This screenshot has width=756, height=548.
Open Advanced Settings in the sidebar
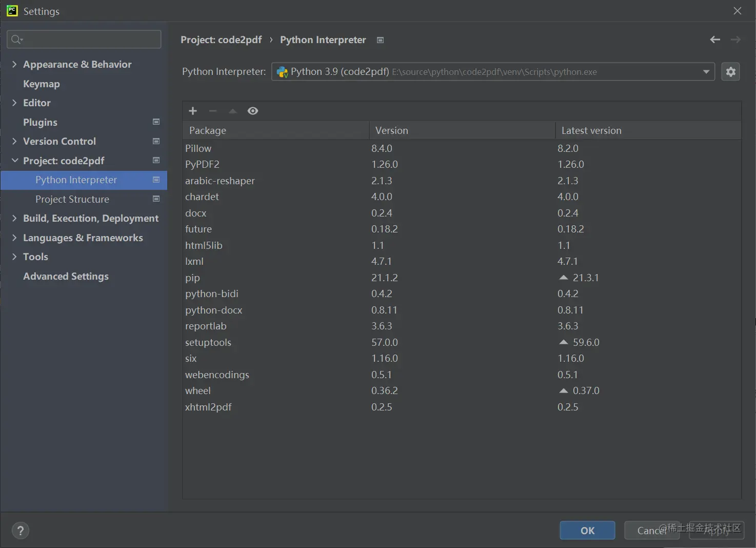[x=66, y=276]
